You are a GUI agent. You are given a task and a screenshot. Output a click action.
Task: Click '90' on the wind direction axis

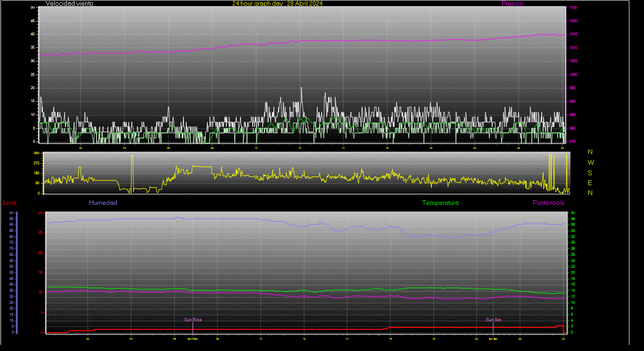37,183
